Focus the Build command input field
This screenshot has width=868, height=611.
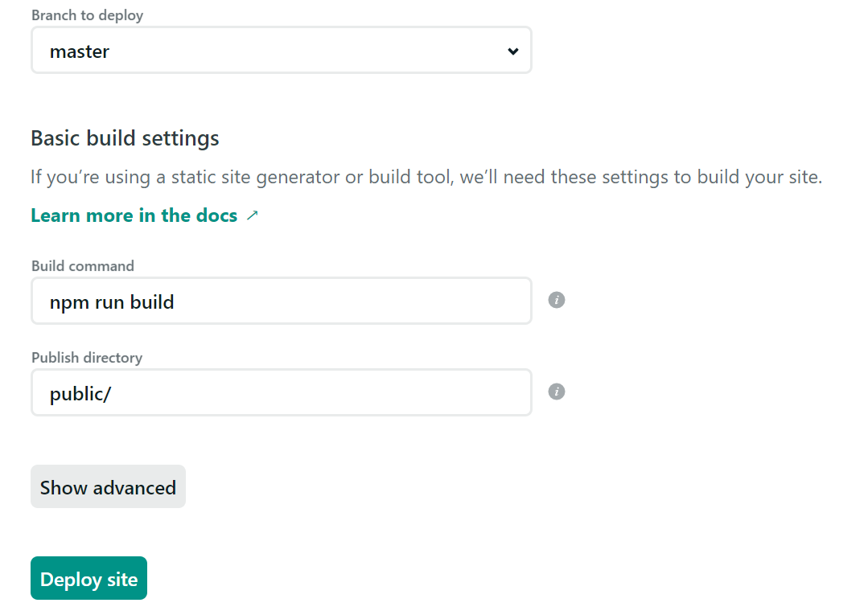point(282,301)
